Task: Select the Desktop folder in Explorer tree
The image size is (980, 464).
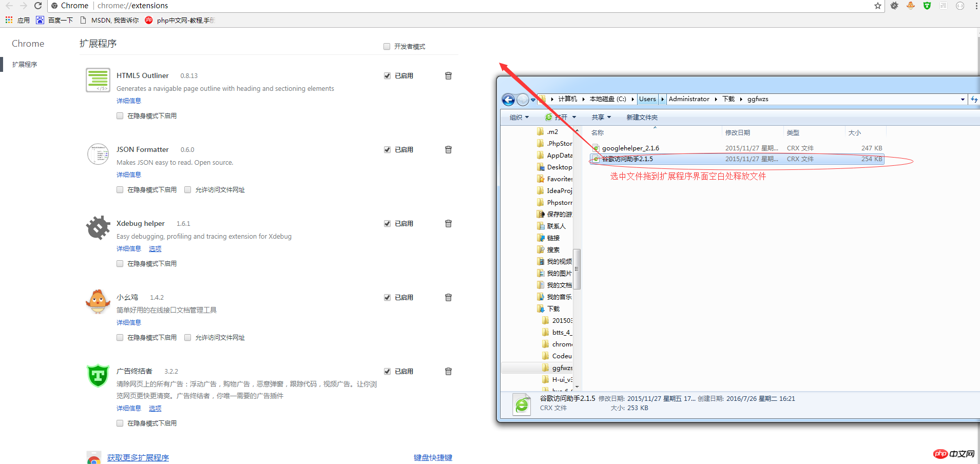Action: (554, 167)
